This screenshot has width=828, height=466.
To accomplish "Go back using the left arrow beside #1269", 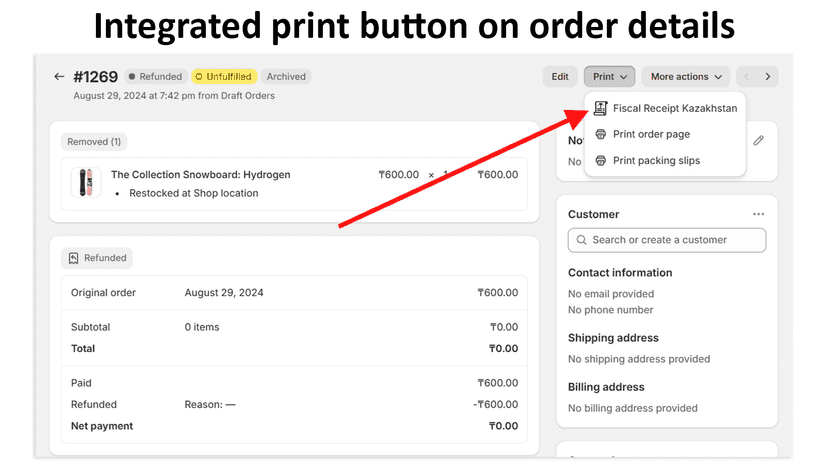I will 59,77.
